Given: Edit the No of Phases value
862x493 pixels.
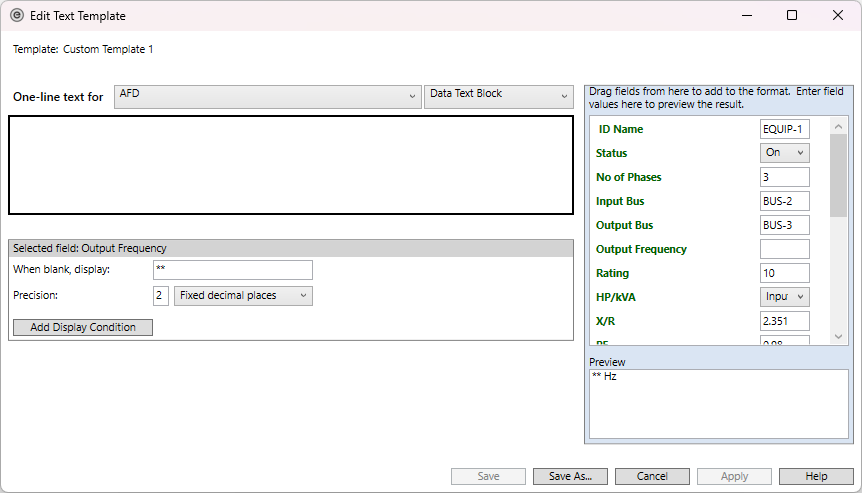Looking at the screenshot, I should pyautogui.click(x=784, y=177).
